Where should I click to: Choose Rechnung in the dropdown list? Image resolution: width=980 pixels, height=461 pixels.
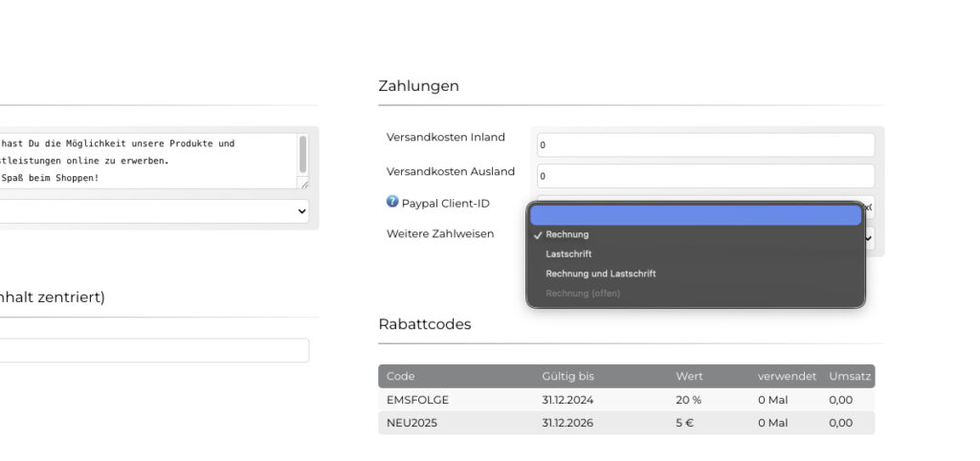click(x=696, y=234)
